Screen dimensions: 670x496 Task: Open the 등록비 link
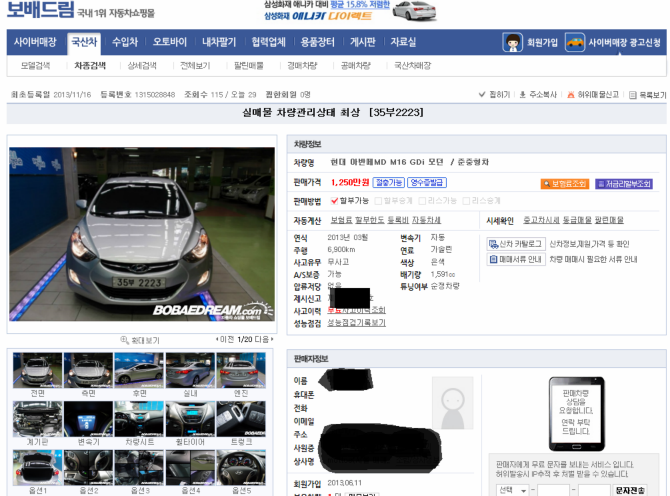(398, 220)
